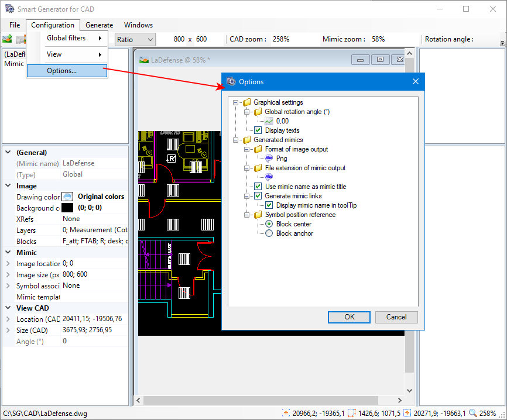This screenshot has width=507, height=420.
Task: Uncheck the Display texts checkbox
Action: (x=258, y=130)
